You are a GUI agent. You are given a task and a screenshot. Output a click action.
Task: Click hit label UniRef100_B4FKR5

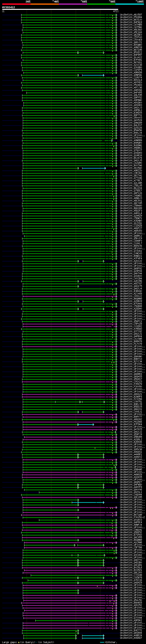tap(131, 93)
